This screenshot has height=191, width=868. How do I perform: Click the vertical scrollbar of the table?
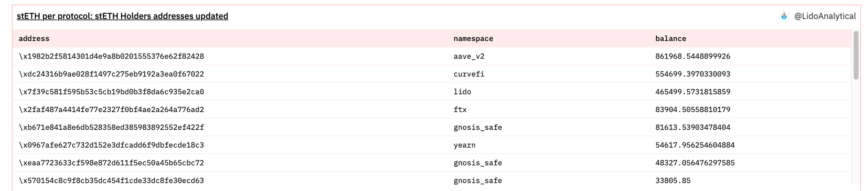pyautogui.click(x=856, y=55)
